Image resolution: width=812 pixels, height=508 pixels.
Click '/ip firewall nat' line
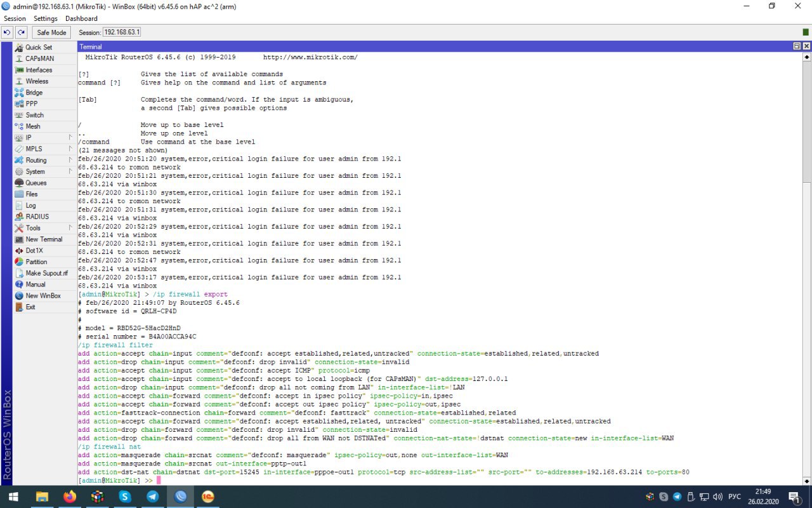tap(110, 446)
